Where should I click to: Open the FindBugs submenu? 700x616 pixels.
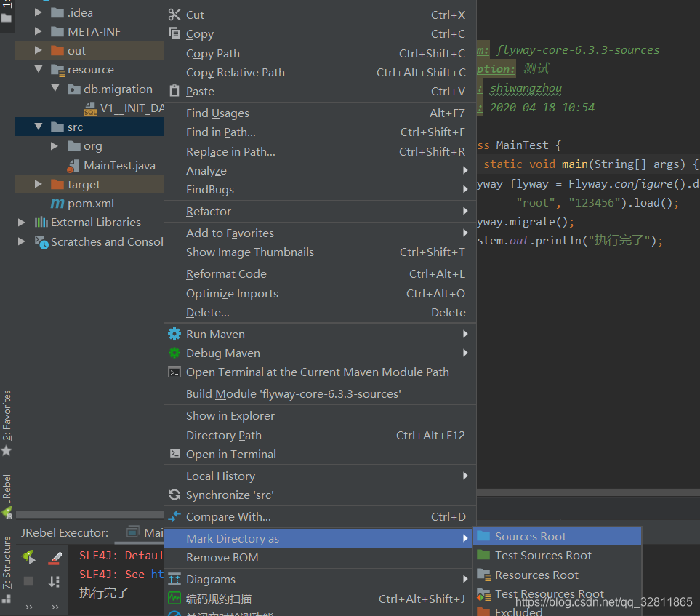click(x=320, y=189)
